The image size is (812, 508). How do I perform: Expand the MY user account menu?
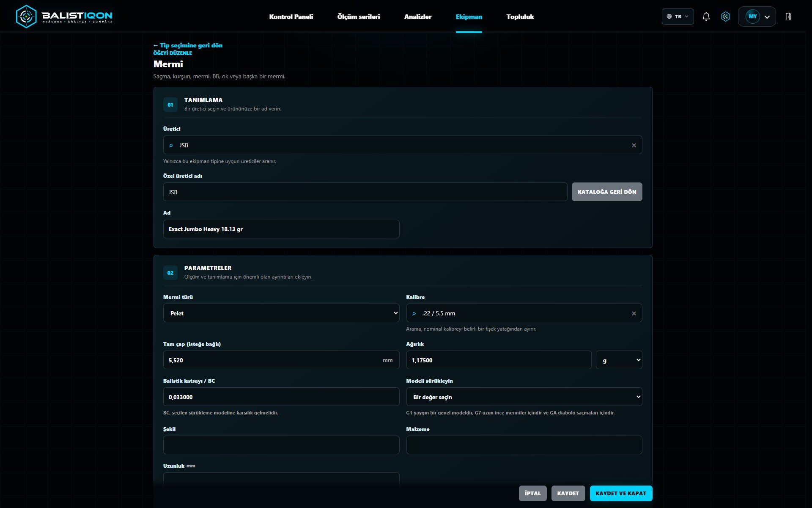[757, 17]
